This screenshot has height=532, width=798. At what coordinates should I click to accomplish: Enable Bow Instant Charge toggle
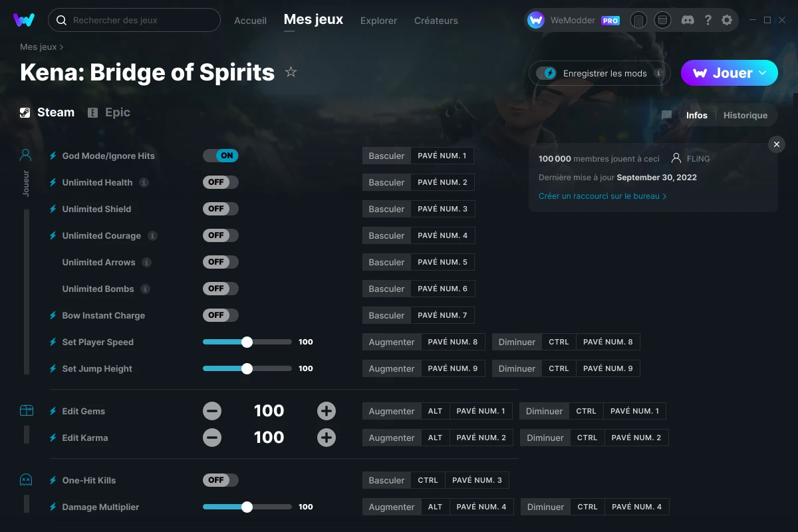221,315
